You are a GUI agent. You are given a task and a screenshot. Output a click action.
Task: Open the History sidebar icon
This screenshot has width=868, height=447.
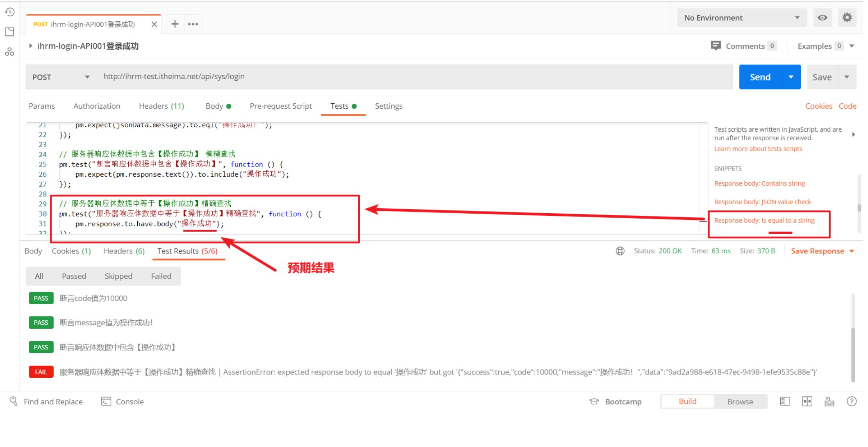[9, 12]
